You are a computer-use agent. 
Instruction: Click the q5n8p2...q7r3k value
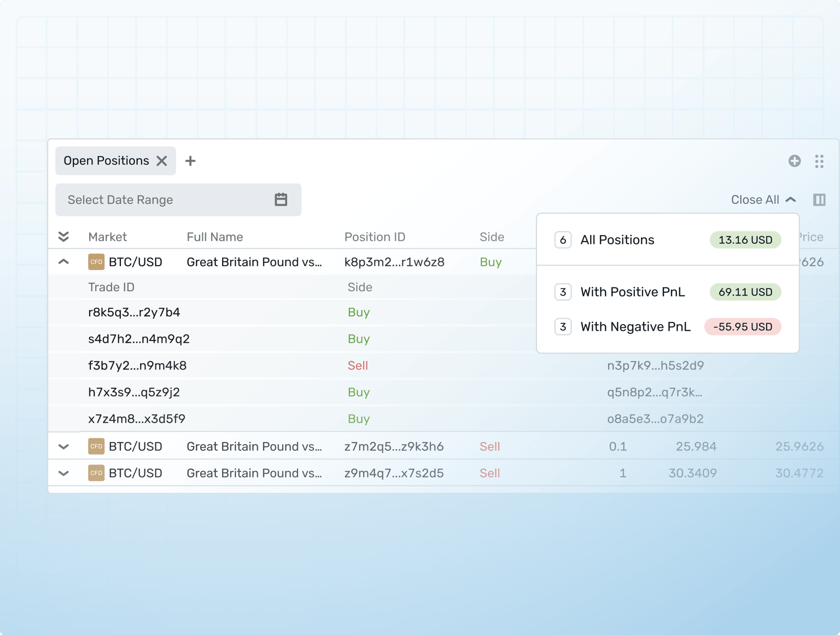[x=655, y=392]
